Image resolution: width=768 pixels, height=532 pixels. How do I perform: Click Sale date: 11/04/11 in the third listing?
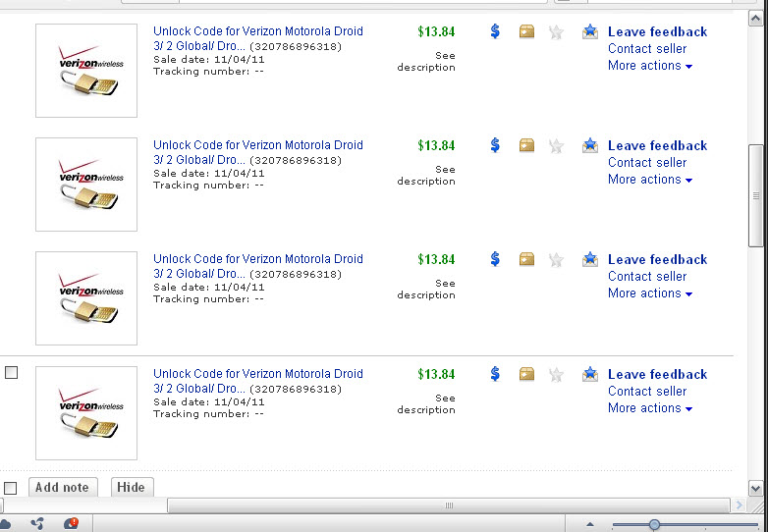point(208,287)
